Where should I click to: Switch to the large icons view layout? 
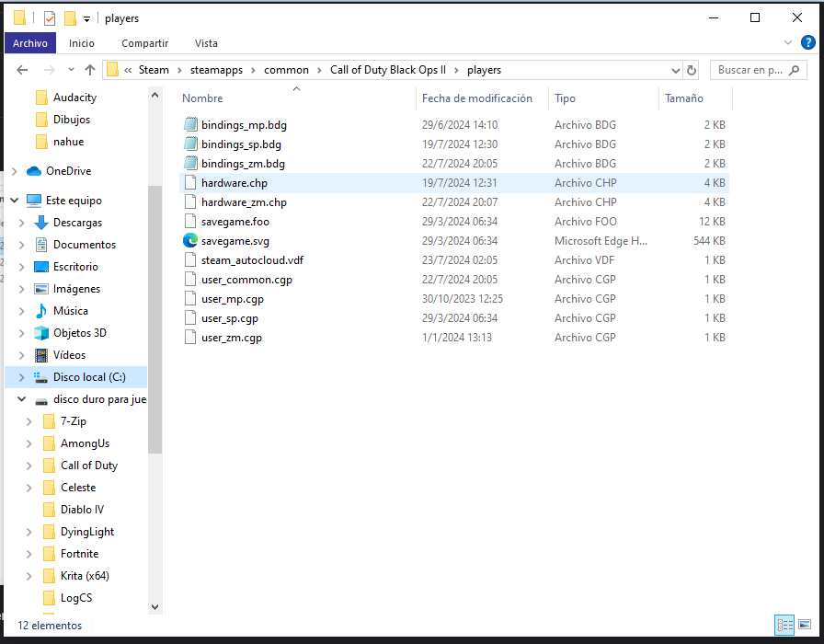tap(805, 625)
